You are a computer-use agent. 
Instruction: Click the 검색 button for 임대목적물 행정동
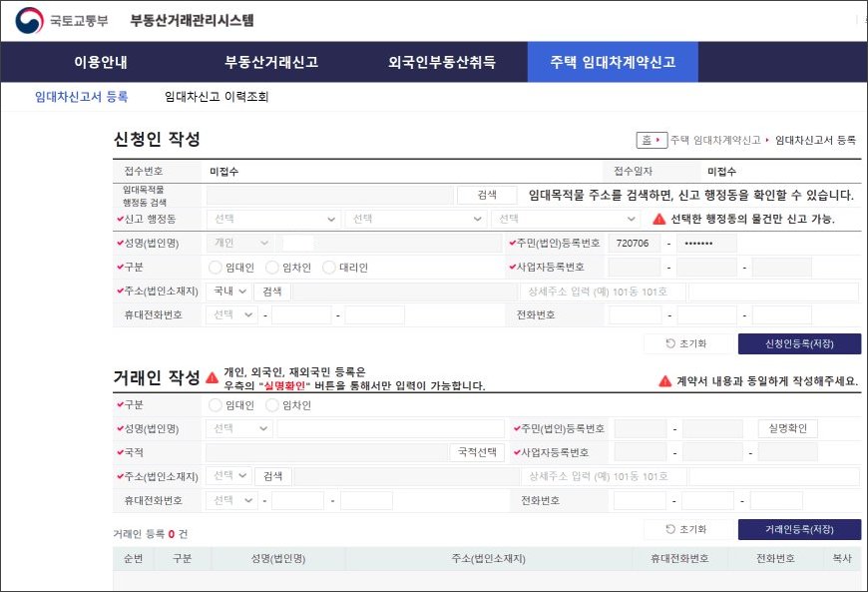click(x=487, y=194)
